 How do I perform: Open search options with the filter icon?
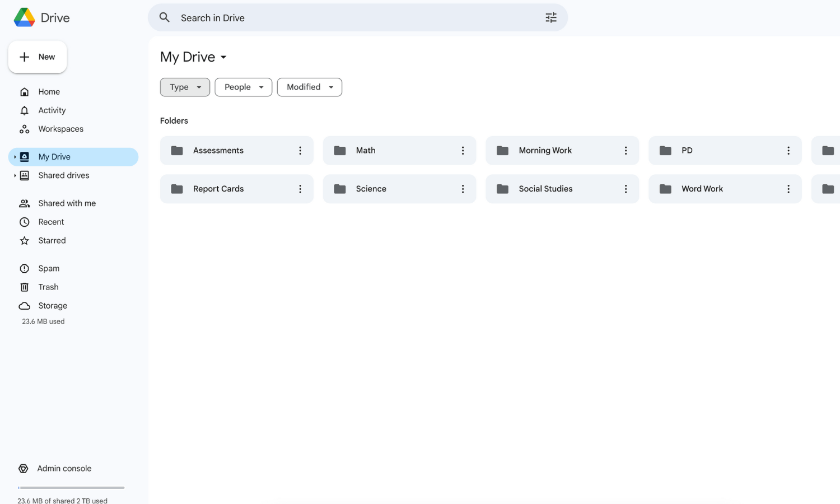[x=550, y=17]
